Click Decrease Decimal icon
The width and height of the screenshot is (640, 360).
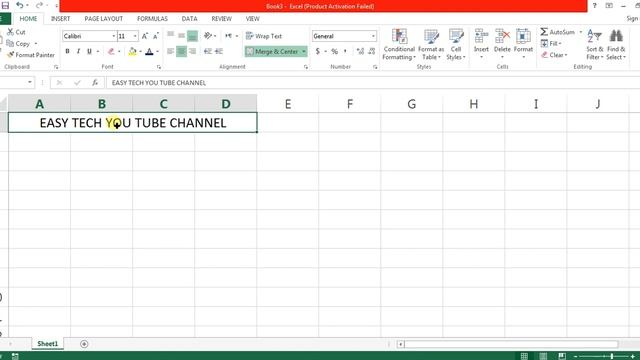371,51
